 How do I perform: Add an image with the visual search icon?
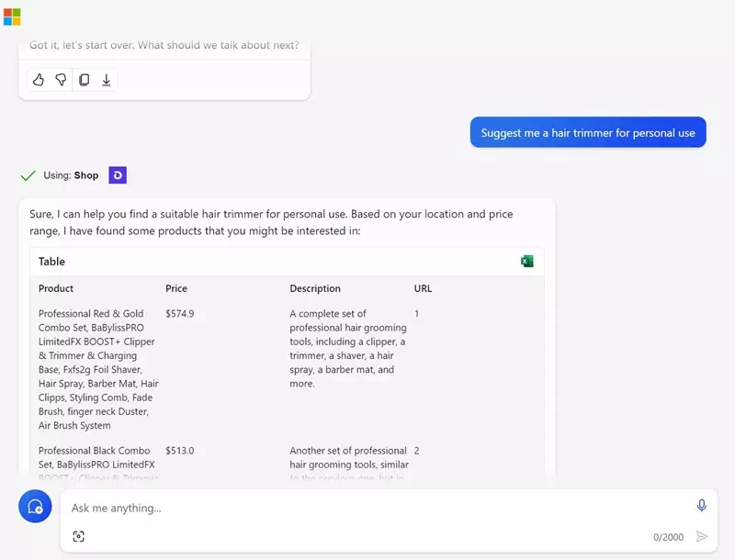[x=79, y=536]
